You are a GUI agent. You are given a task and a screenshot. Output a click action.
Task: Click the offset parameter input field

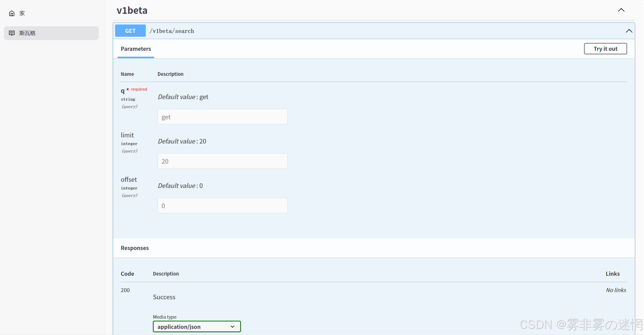pyautogui.click(x=222, y=206)
